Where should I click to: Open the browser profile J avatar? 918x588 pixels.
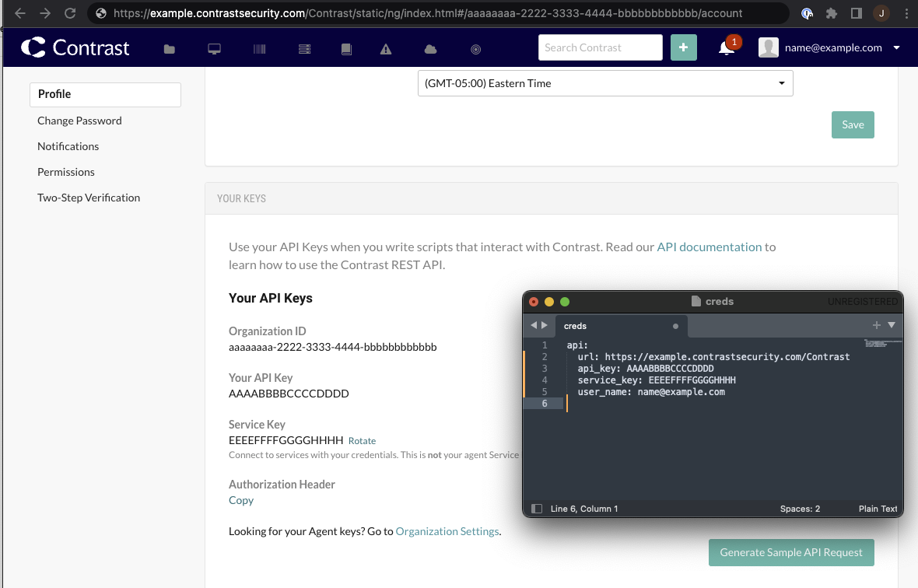[x=881, y=13]
